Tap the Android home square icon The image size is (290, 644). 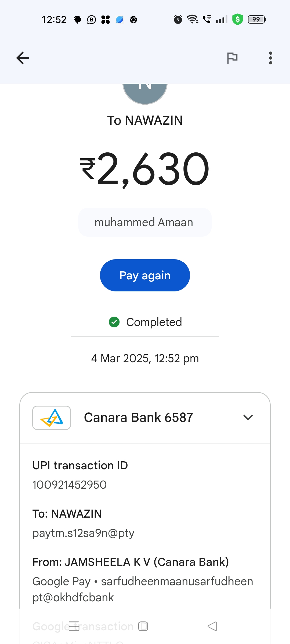[143, 626]
